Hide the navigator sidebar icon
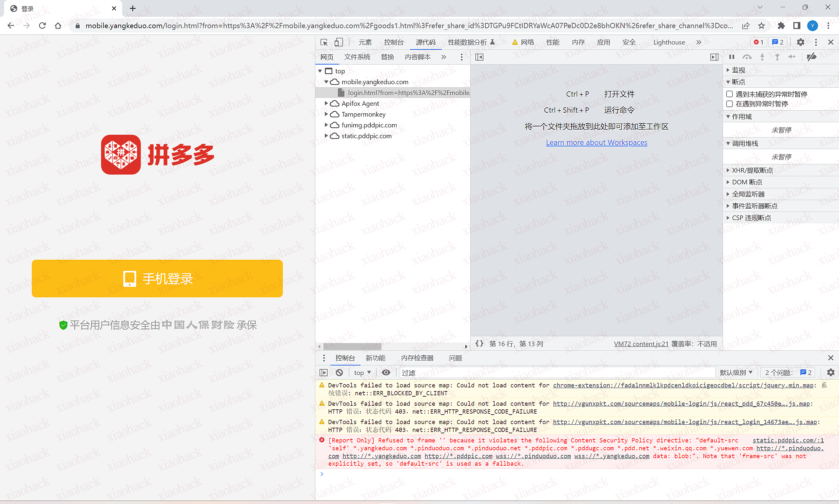Viewport: 839px width, 504px height. click(x=479, y=57)
